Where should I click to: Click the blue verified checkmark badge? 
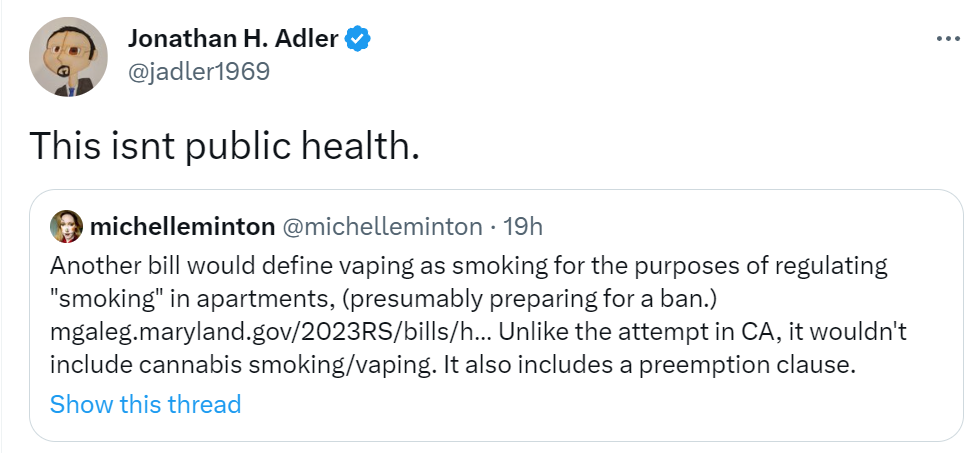pyautogui.click(x=357, y=39)
